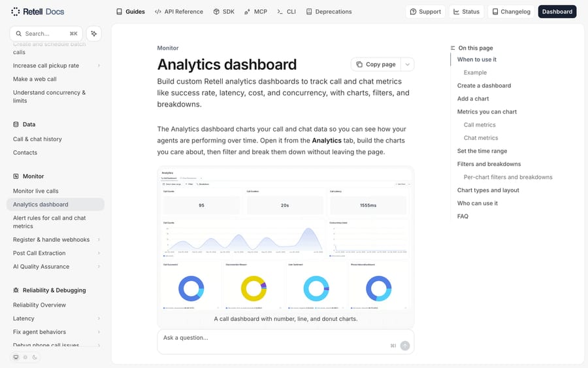
Task: Send the question with arrow button
Action: click(x=405, y=346)
